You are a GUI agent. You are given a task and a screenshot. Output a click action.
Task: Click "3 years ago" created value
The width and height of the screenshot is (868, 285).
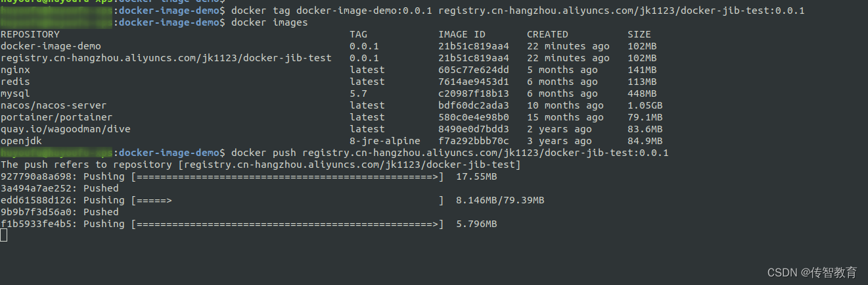559,141
